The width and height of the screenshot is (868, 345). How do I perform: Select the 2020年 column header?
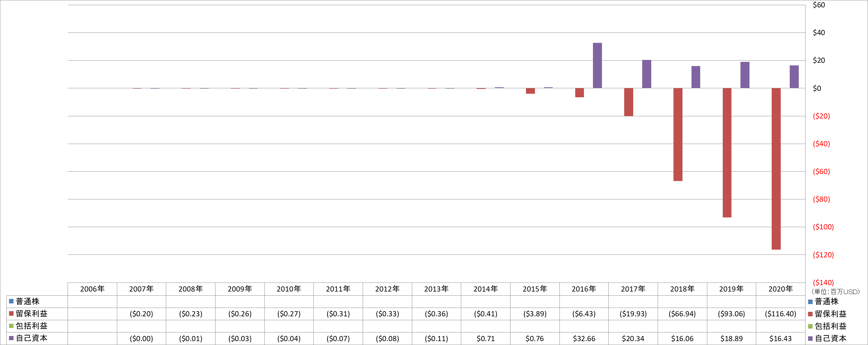pyautogui.click(x=781, y=289)
